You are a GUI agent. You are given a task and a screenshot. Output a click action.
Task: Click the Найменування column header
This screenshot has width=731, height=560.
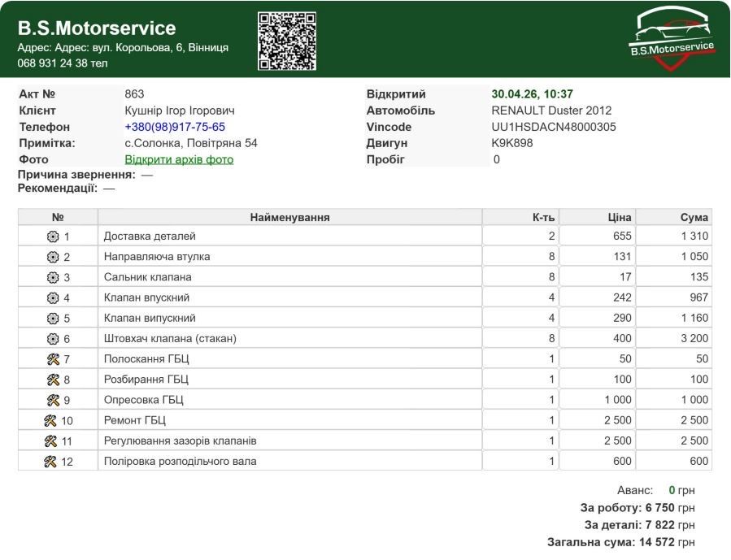[x=290, y=218]
